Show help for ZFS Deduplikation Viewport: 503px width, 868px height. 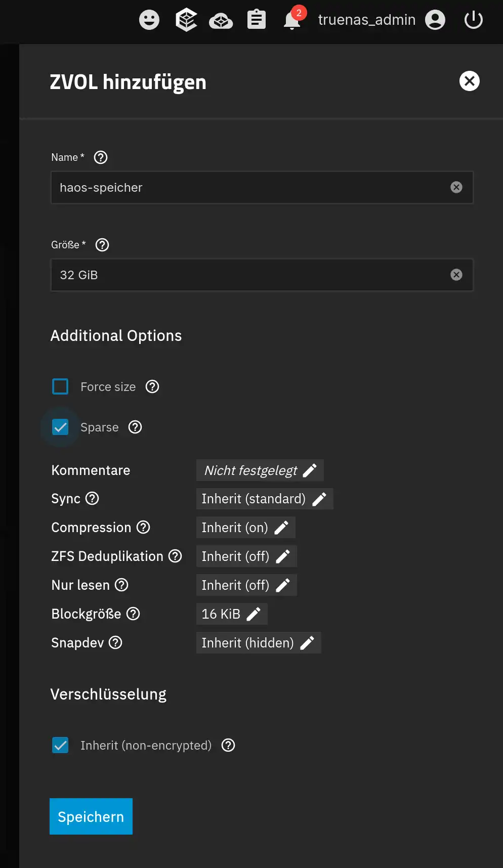click(175, 556)
